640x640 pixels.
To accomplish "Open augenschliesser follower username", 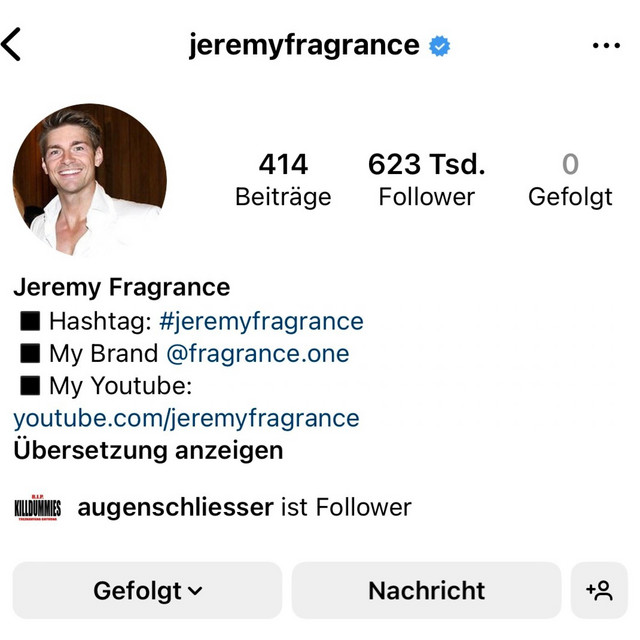I will click(x=176, y=508).
